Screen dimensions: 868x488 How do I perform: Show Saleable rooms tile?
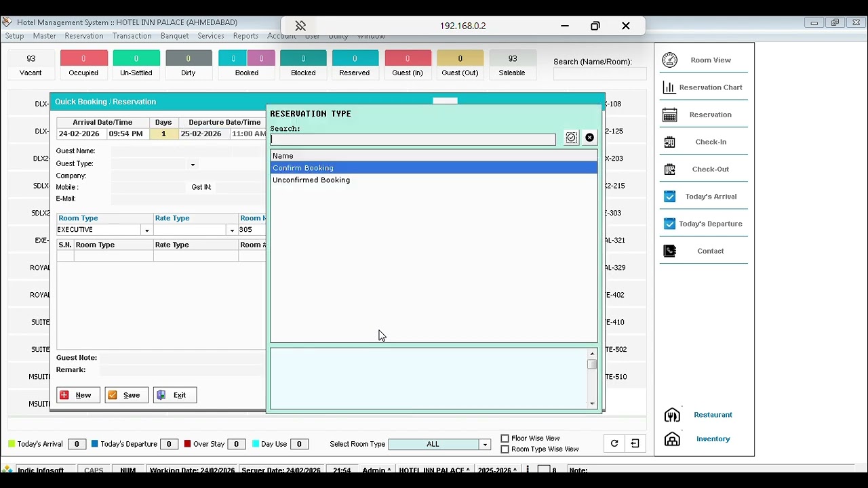click(512, 65)
